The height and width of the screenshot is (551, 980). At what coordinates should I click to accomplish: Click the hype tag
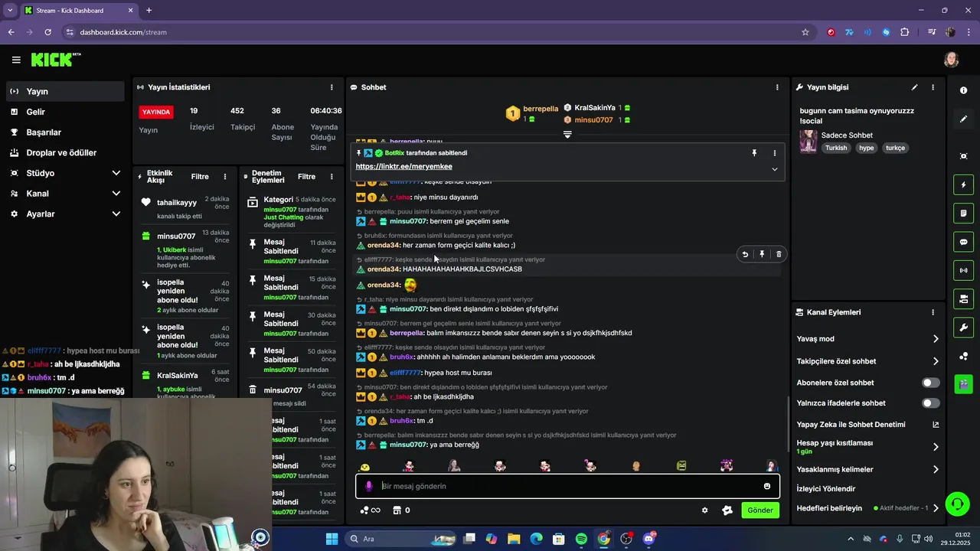click(x=866, y=148)
